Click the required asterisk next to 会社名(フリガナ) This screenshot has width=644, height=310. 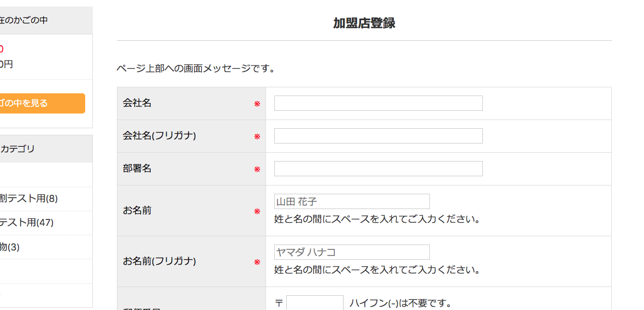tap(257, 136)
